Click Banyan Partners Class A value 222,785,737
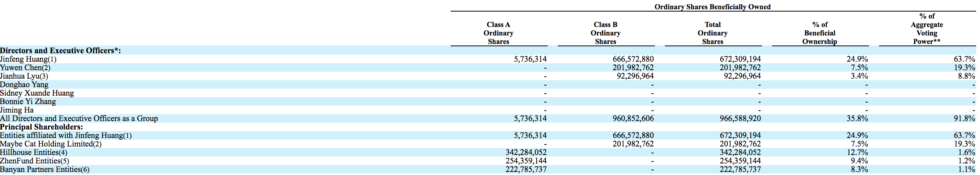Viewport: 980px width, 175px height. coord(526,169)
